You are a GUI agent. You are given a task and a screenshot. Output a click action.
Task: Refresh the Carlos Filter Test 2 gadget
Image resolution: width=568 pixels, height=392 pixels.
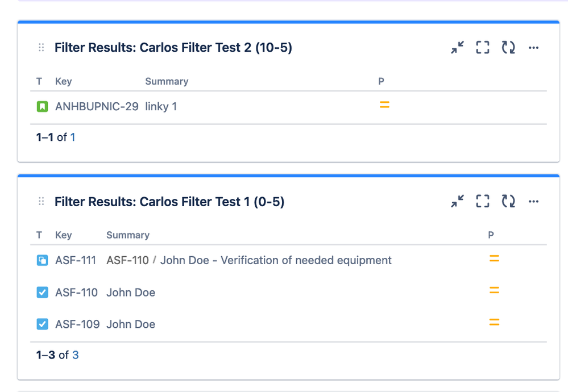(508, 48)
